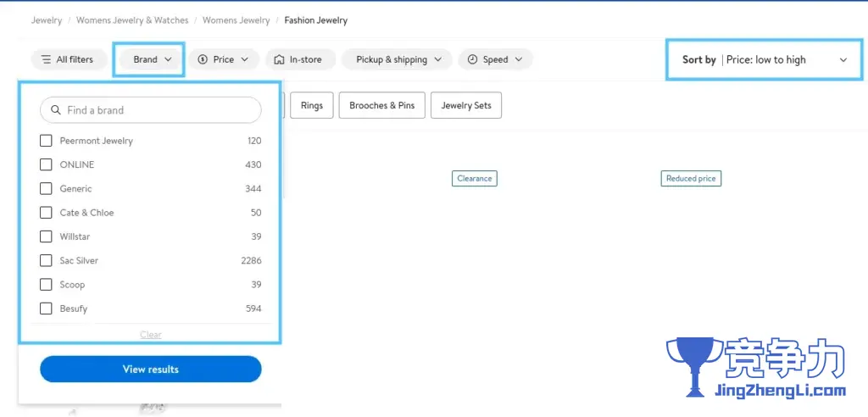Toggle the In-store filter button
Viewport: 868px width, 417px height.
[x=301, y=59]
